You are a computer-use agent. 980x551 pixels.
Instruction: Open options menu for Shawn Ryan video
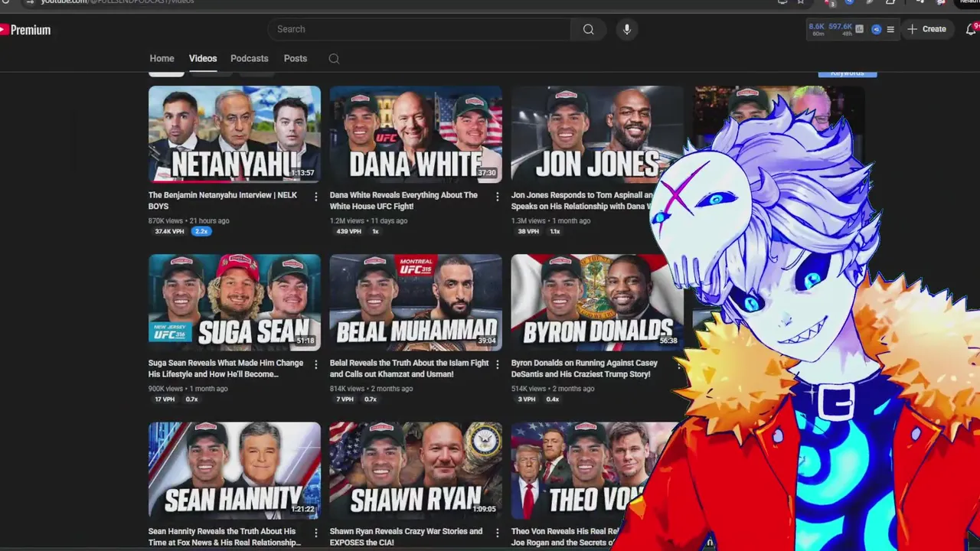point(497,533)
